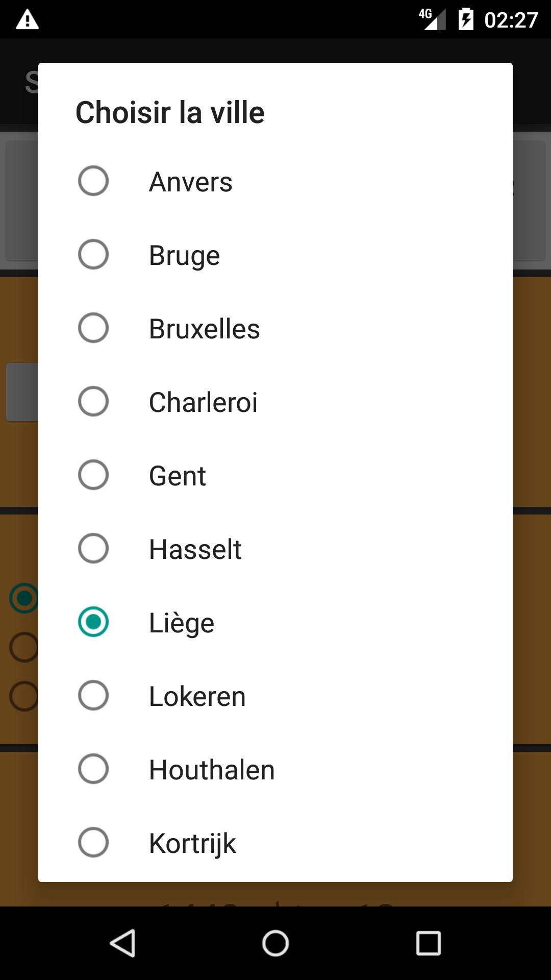Tap the Android home circle icon

(275, 943)
